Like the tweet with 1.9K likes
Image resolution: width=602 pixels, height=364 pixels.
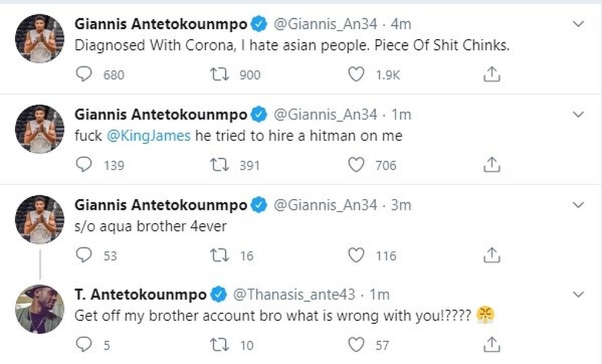point(356,74)
